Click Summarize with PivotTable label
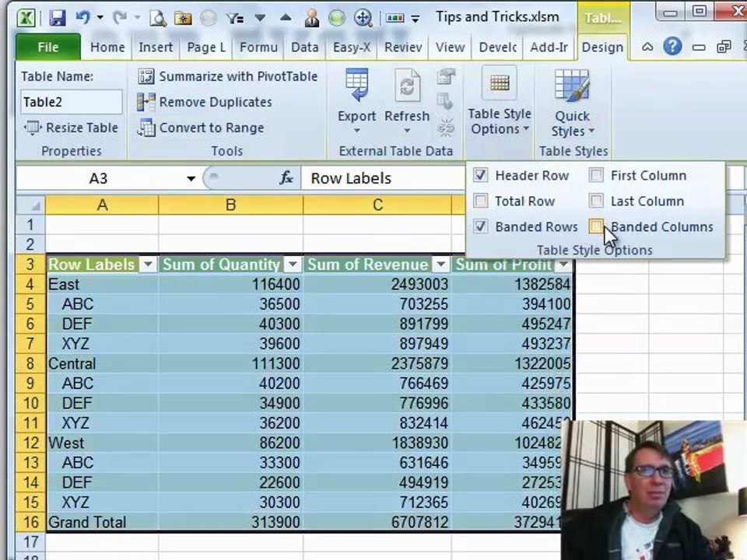The height and width of the screenshot is (560, 747). click(238, 76)
